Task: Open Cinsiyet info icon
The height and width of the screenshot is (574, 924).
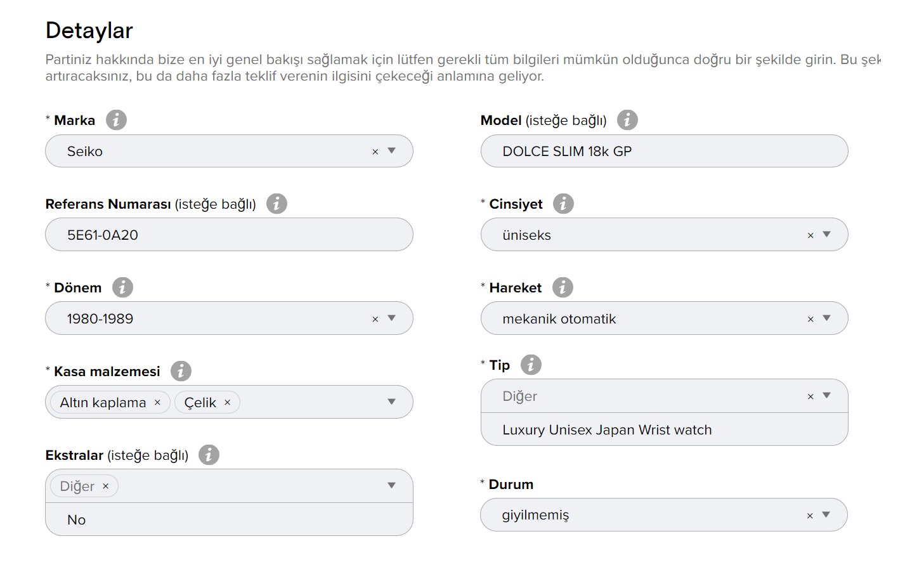Action: (x=563, y=204)
